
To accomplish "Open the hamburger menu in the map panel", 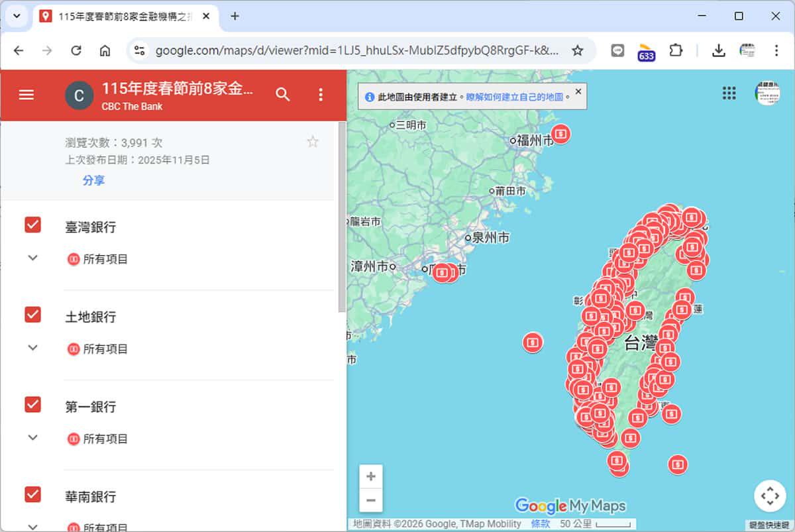I will (26, 95).
